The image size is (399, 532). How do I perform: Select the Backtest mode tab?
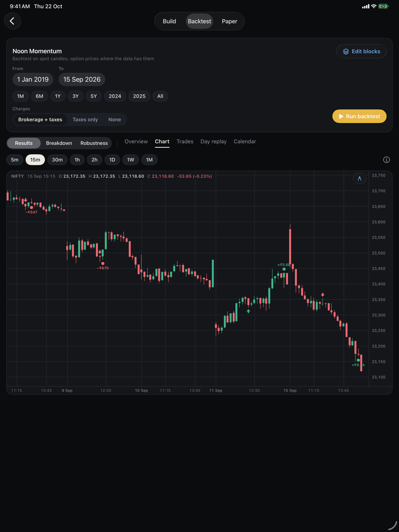[199, 21]
